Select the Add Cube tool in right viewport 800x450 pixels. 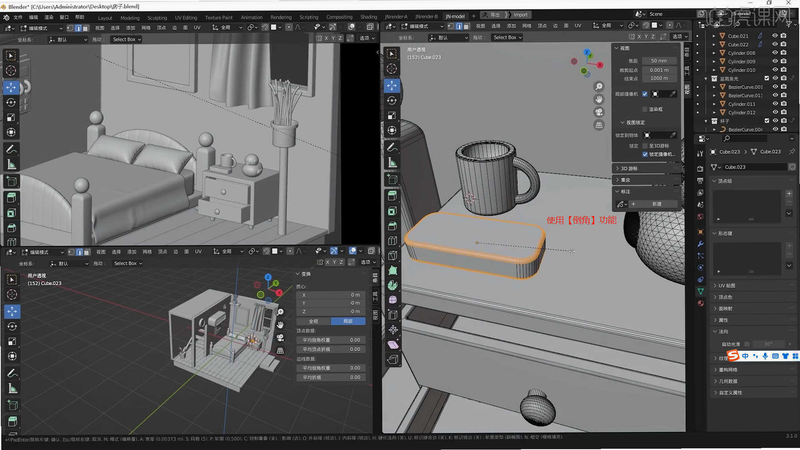pyautogui.click(x=392, y=180)
